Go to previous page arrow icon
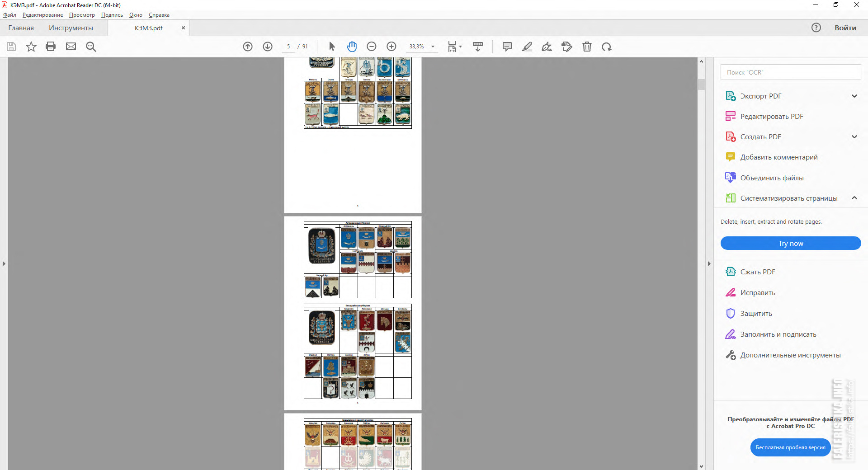This screenshot has width=868, height=470. tap(248, 47)
